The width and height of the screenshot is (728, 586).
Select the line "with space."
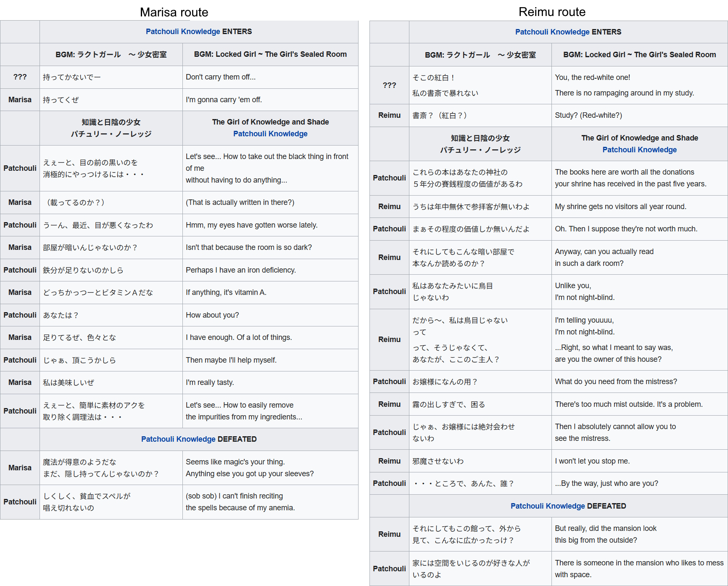[x=573, y=575]
